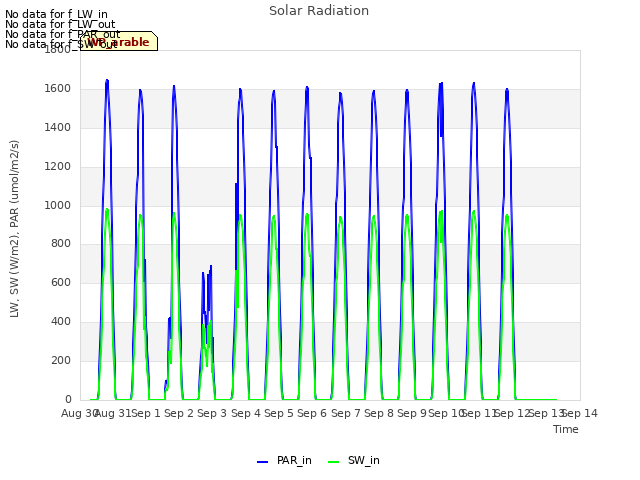
Task: Click the 'Sep 9' x-axis date label
Action: coord(412,413)
